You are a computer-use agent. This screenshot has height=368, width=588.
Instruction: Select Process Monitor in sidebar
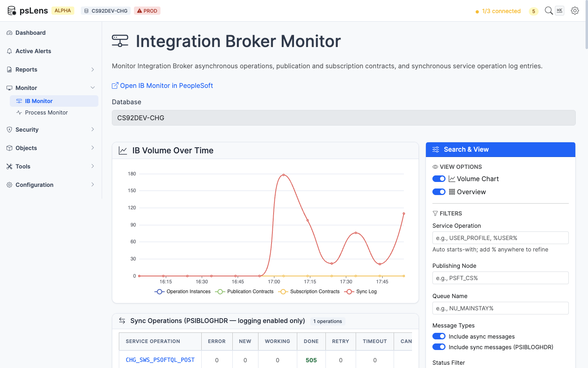pos(54,112)
